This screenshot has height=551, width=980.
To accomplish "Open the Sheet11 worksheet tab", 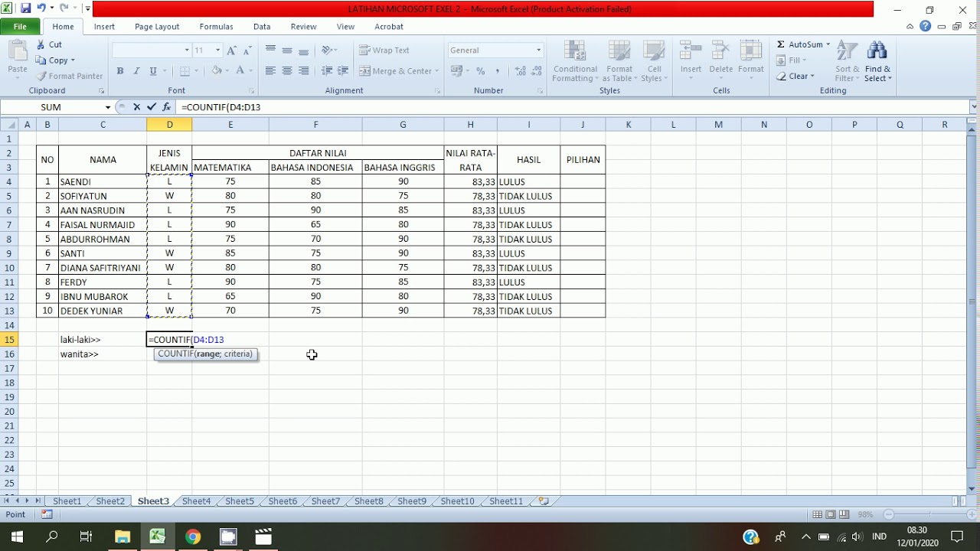I will [x=506, y=501].
